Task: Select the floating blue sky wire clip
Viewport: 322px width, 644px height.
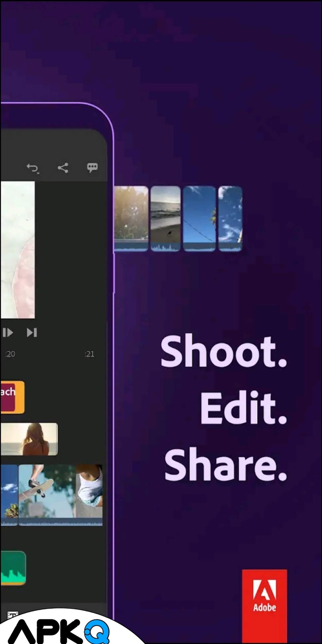Action: [199, 219]
